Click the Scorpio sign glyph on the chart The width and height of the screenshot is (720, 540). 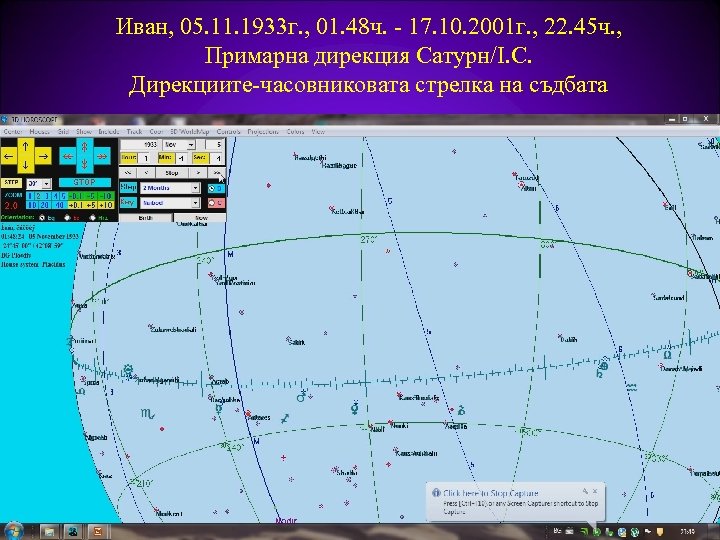[148, 414]
